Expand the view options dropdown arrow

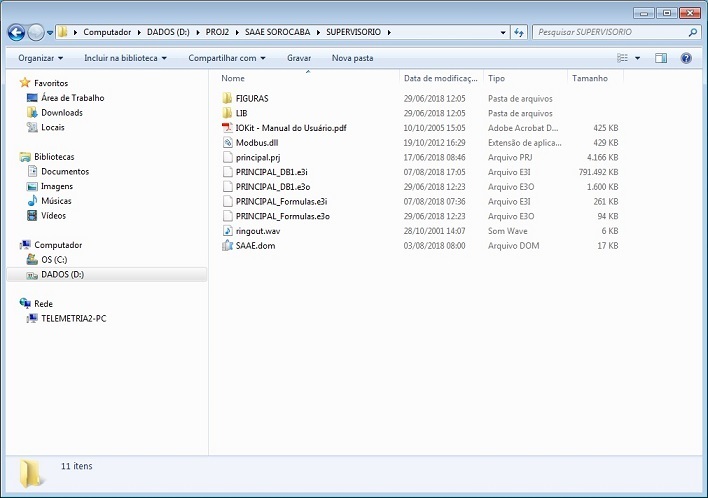click(638, 58)
